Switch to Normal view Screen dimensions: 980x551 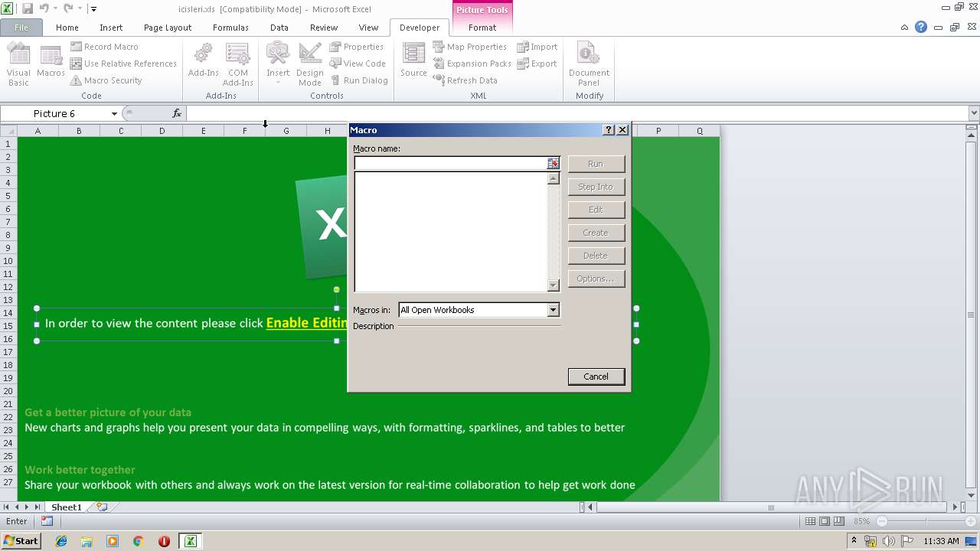[811, 521]
